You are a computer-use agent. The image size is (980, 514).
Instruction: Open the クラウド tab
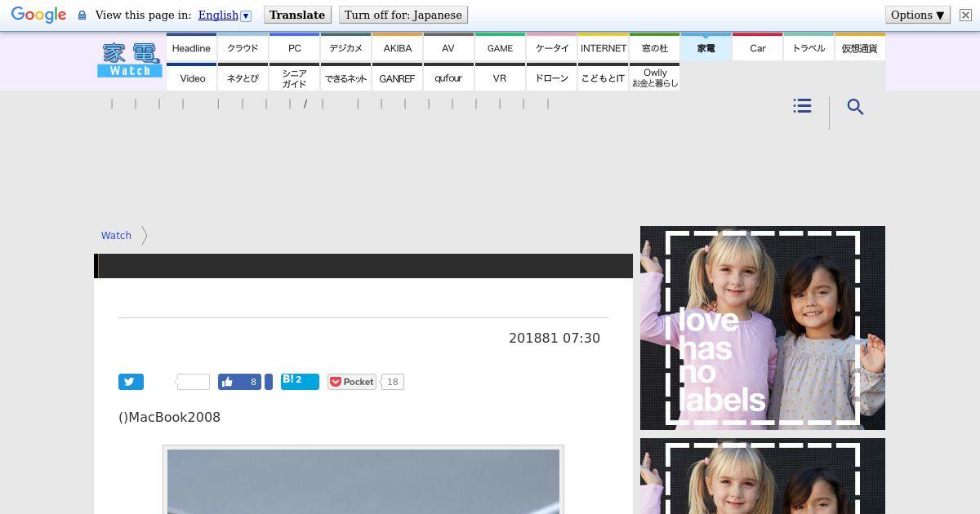point(243,47)
